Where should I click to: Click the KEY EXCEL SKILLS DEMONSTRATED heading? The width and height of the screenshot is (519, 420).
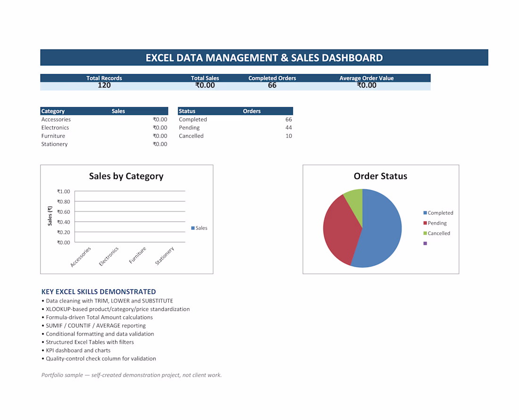tap(99, 292)
